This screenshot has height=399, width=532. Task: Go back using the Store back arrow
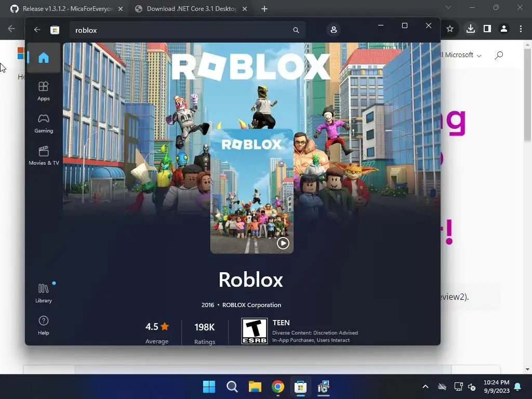37,30
